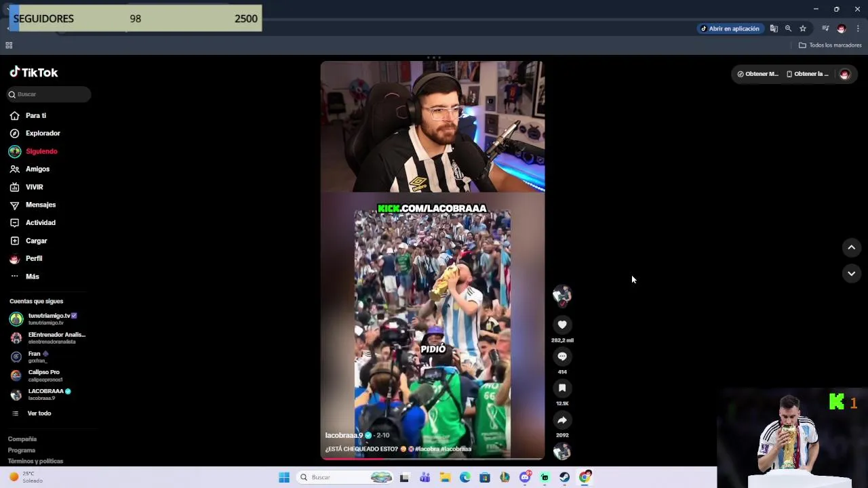Open Microsoft Teams from taskbar
Viewport: 868px width, 488px height.
[425, 477]
